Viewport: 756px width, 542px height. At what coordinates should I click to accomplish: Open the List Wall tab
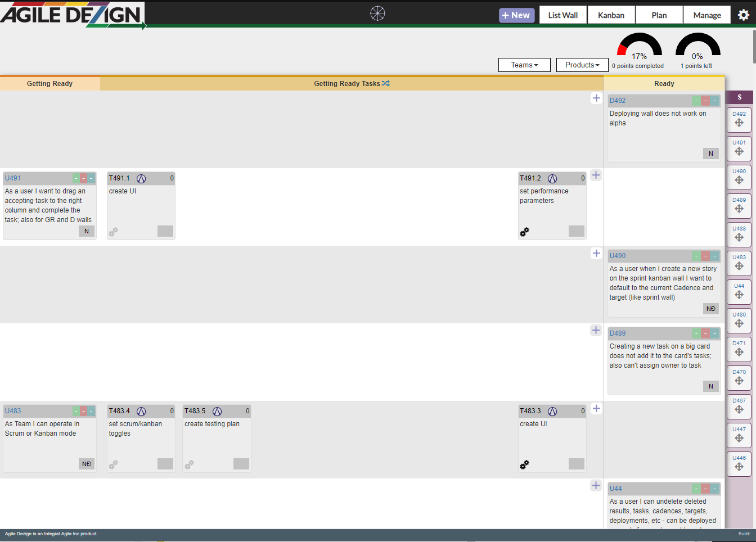point(563,15)
